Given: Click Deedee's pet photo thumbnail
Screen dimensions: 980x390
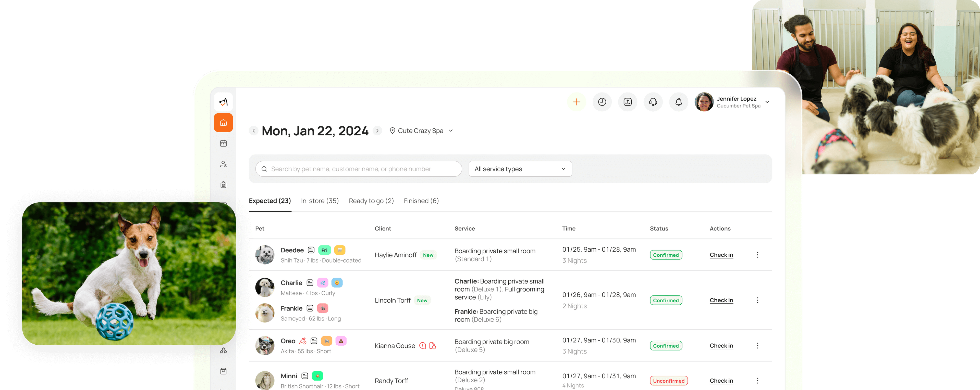Looking at the screenshot, I should click(264, 255).
